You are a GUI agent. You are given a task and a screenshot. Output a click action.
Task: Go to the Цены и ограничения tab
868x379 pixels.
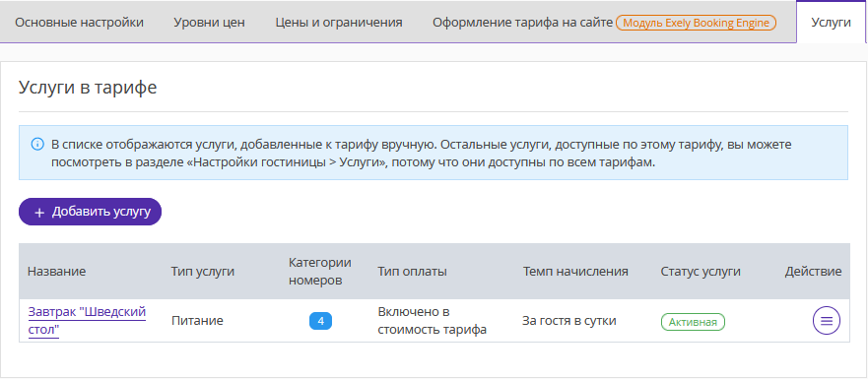coord(339,23)
